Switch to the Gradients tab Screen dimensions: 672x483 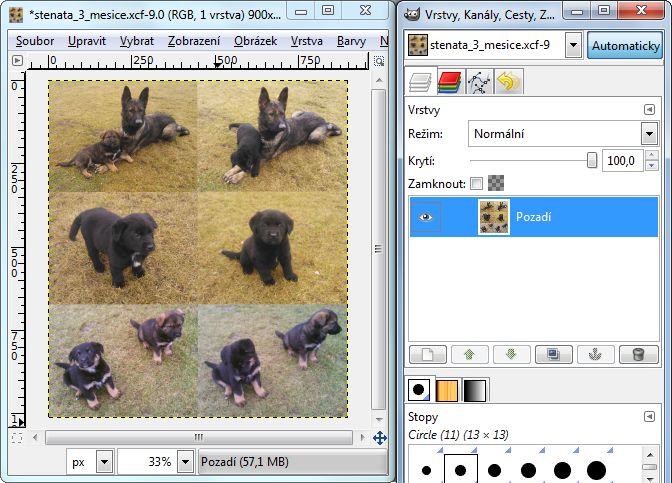475,390
